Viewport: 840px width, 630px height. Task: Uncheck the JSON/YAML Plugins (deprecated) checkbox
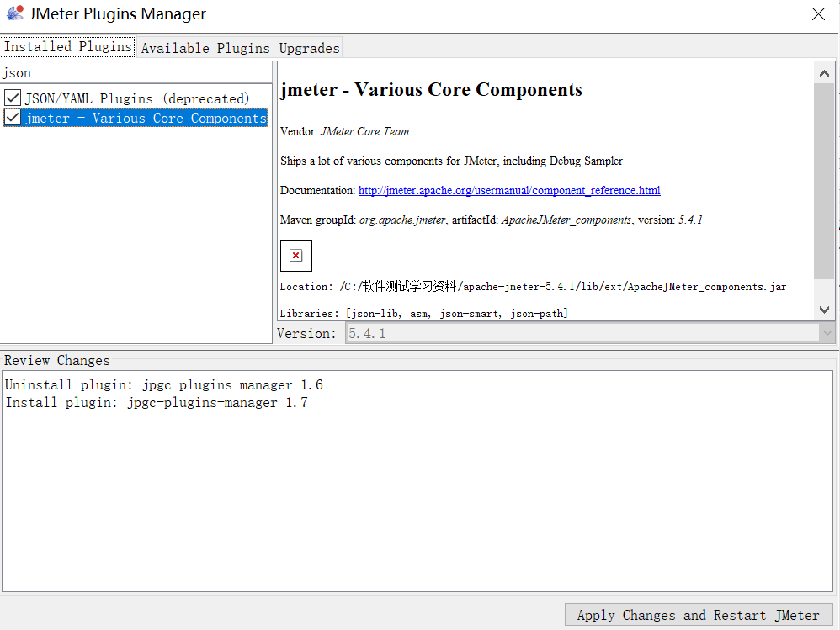tap(13, 98)
